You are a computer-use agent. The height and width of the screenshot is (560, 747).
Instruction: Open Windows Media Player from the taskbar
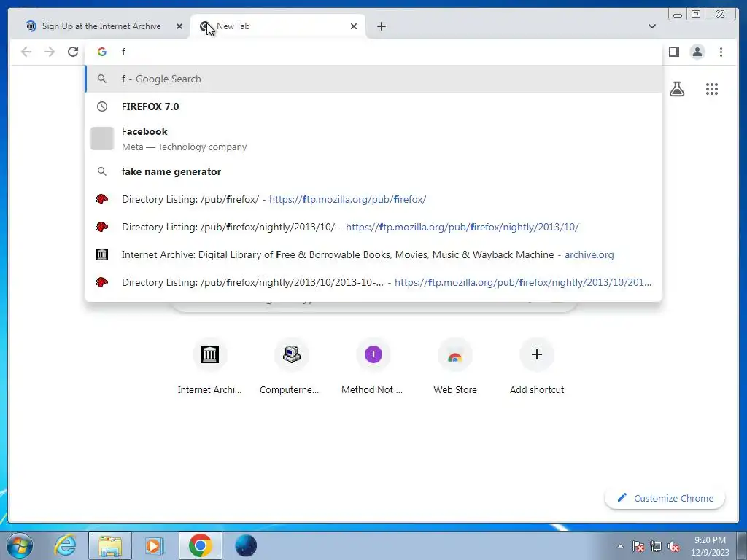[155, 545]
